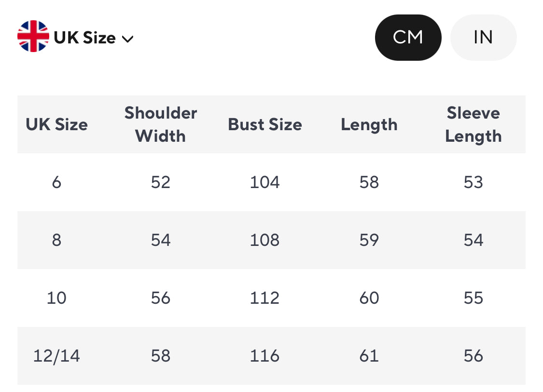
Task: Select the size 6 row label
Action: pyautogui.click(x=56, y=182)
